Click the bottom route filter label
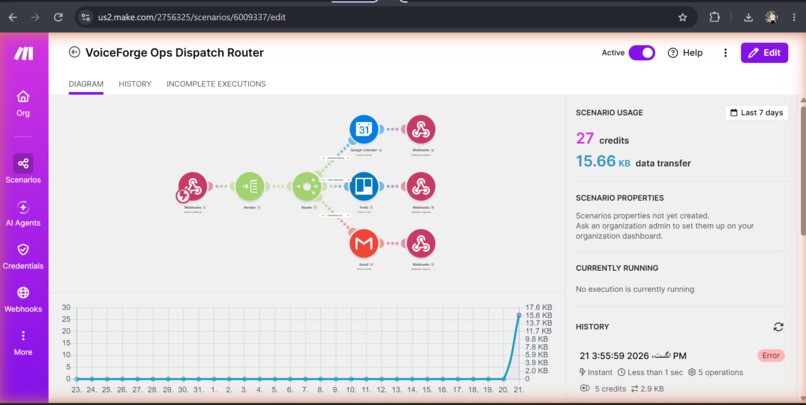This screenshot has height=405, width=806. (x=336, y=215)
